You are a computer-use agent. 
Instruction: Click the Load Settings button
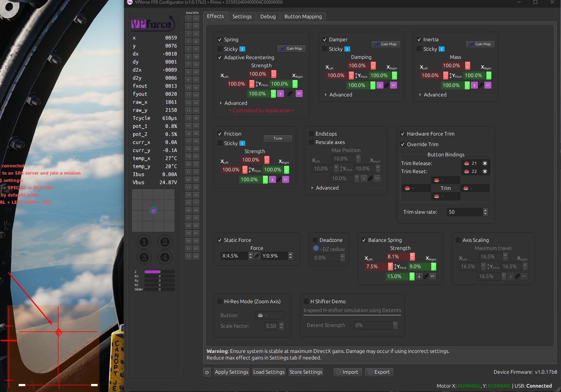pyautogui.click(x=269, y=372)
